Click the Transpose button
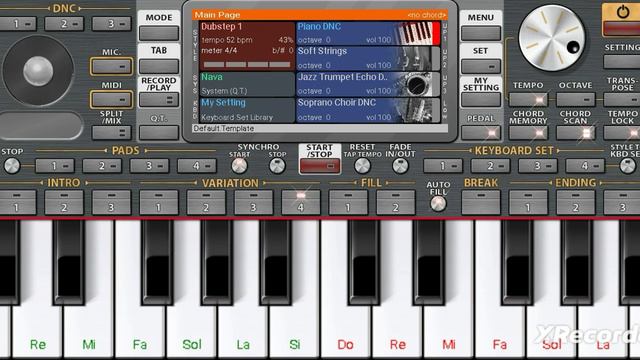This screenshot has height=360, width=640. pyautogui.click(x=621, y=100)
